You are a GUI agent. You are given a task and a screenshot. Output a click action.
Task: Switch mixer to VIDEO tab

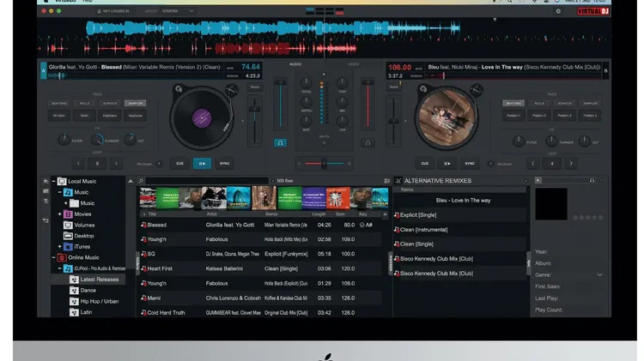click(353, 64)
